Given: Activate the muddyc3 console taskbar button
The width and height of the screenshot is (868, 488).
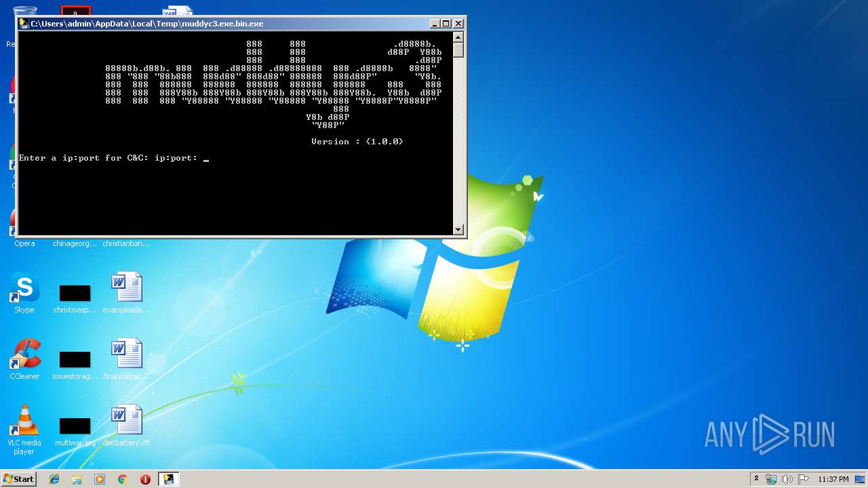Looking at the screenshot, I should 168,479.
